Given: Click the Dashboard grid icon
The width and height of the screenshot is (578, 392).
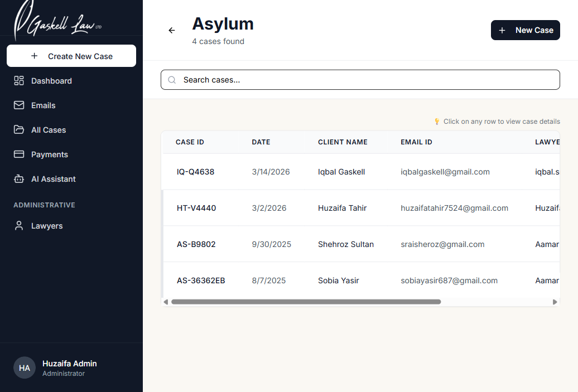Looking at the screenshot, I should click(x=19, y=81).
